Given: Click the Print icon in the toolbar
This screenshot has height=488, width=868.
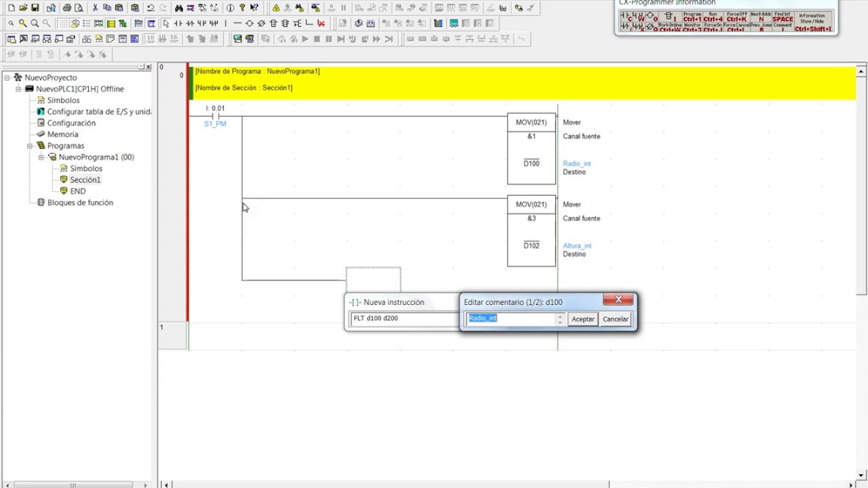Looking at the screenshot, I should 66,8.
